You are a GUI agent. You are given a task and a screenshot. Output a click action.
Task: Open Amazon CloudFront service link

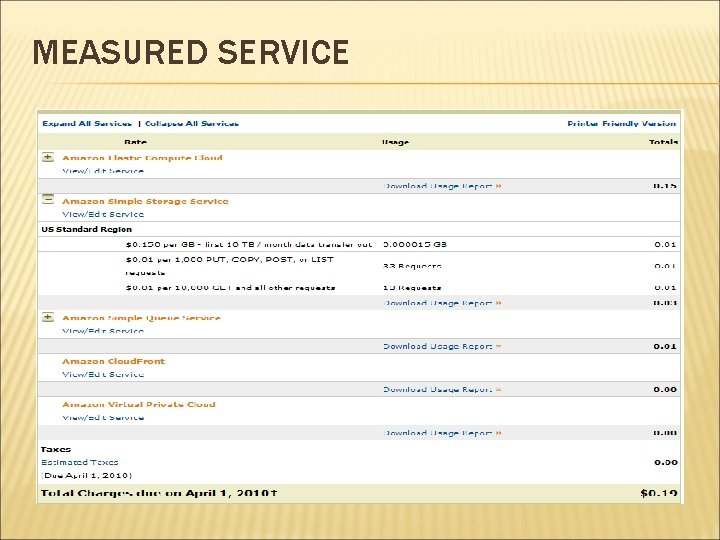(x=113, y=361)
